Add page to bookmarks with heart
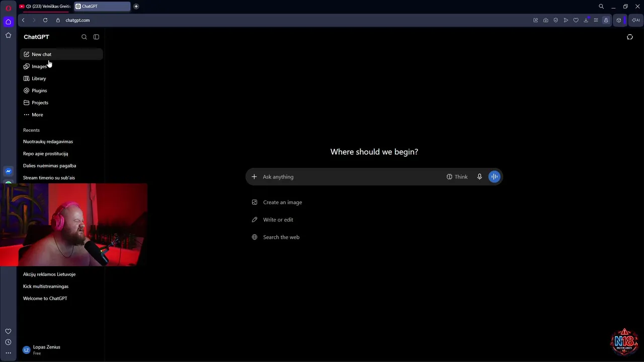The image size is (644, 362). (576, 20)
